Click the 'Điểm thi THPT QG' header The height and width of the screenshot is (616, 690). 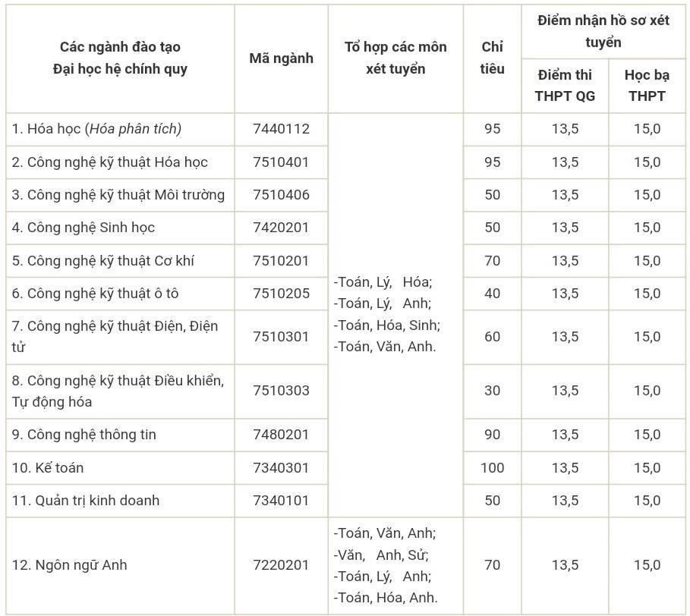tap(565, 85)
